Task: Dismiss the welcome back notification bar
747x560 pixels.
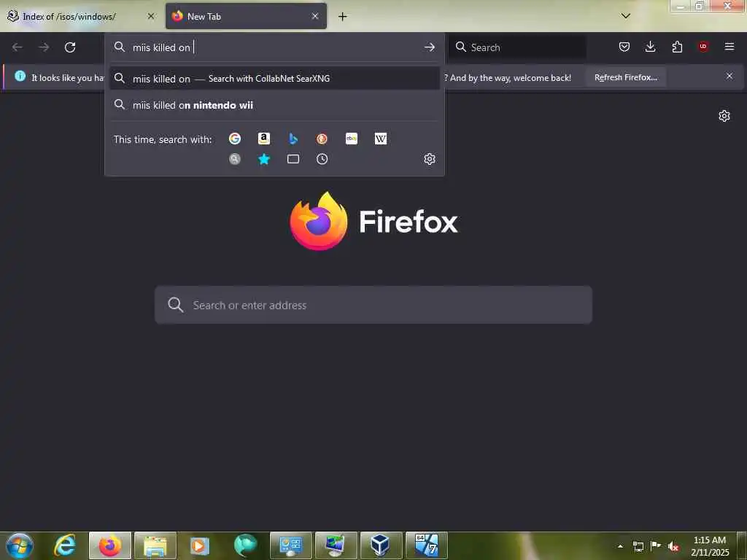Action: click(x=729, y=76)
